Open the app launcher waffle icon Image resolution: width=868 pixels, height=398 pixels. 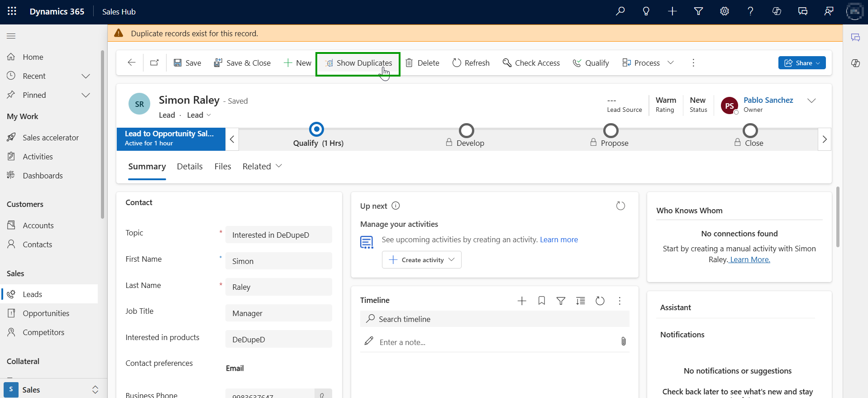pyautogui.click(x=12, y=11)
